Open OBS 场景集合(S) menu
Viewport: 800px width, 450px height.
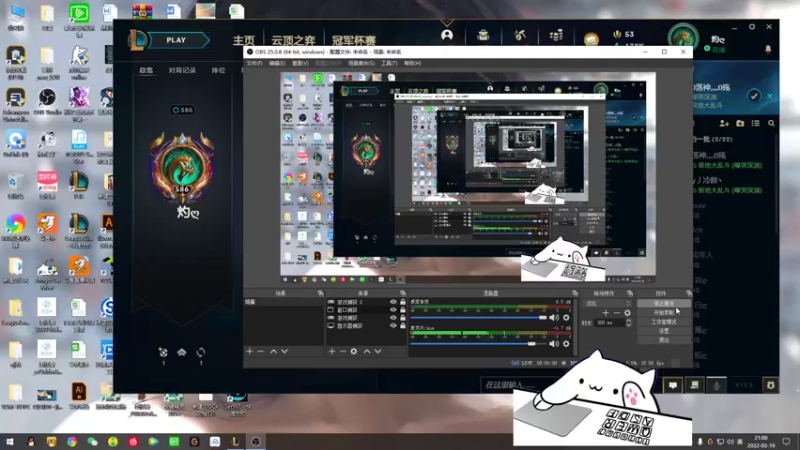coord(361,63)
